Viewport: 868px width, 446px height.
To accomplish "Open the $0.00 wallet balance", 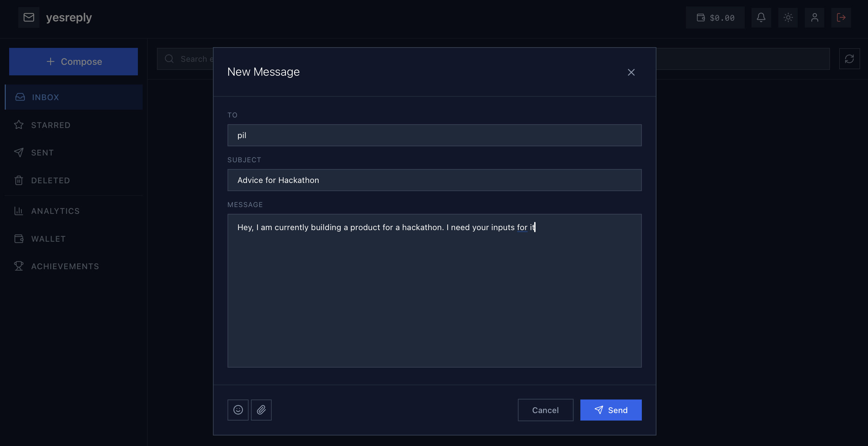I will click(715, 18).
